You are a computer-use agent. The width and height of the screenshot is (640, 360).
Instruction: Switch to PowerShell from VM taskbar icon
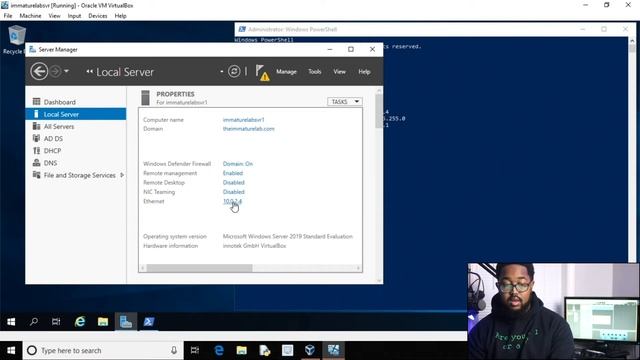click(x=149, y=322)
